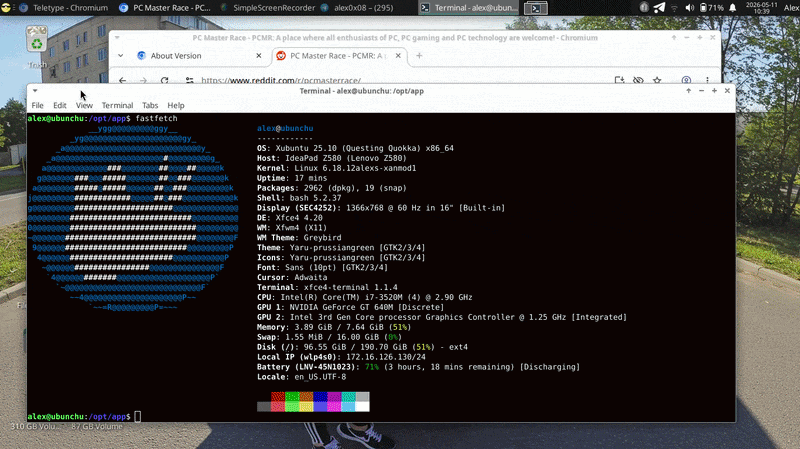Viewport: 800px width, 449px height.
Task: Open the Wi-Fi network tray icon
Action: tap(674, 8)
